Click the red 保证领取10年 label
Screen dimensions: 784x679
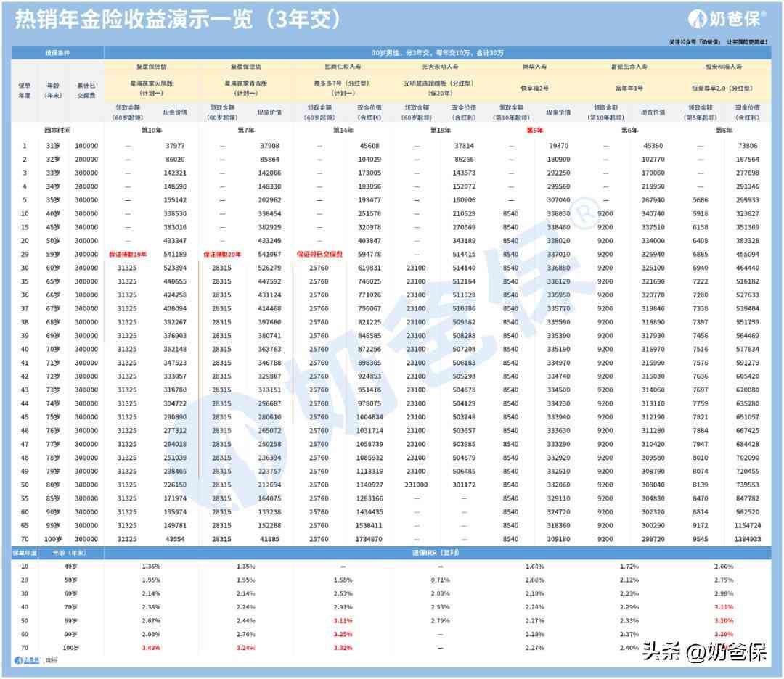click(x=128, y=255)
